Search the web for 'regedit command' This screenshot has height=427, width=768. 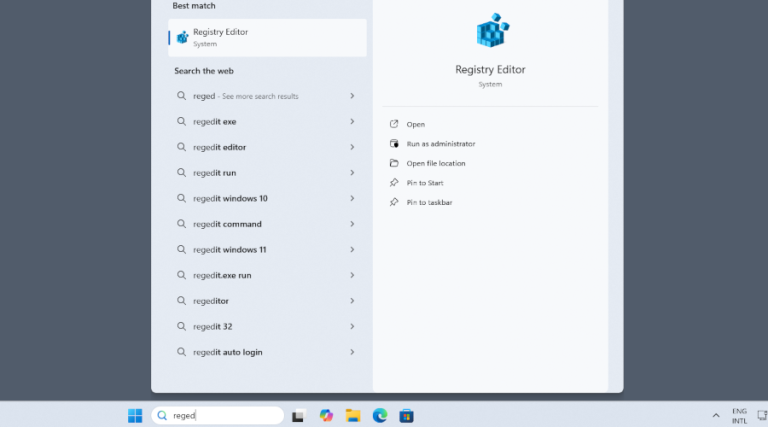(227, 224)
